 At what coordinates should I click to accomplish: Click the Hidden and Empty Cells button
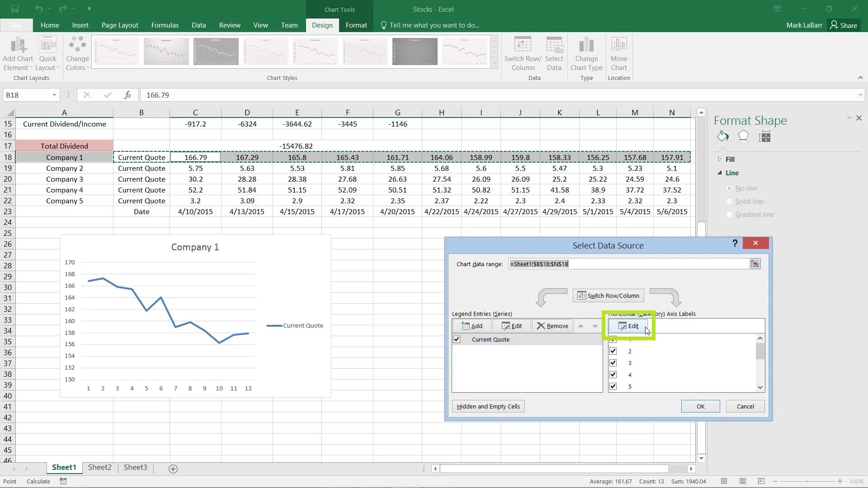[488, 406]
